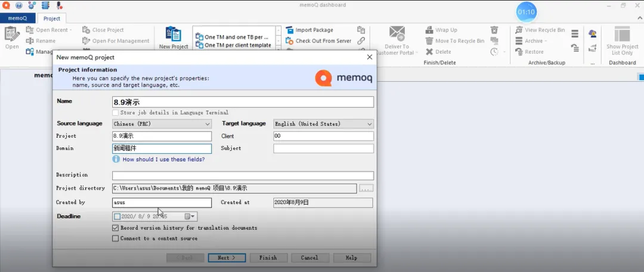Expand the Open Recent dropdown
644x272 pixels.
point(70,30)
